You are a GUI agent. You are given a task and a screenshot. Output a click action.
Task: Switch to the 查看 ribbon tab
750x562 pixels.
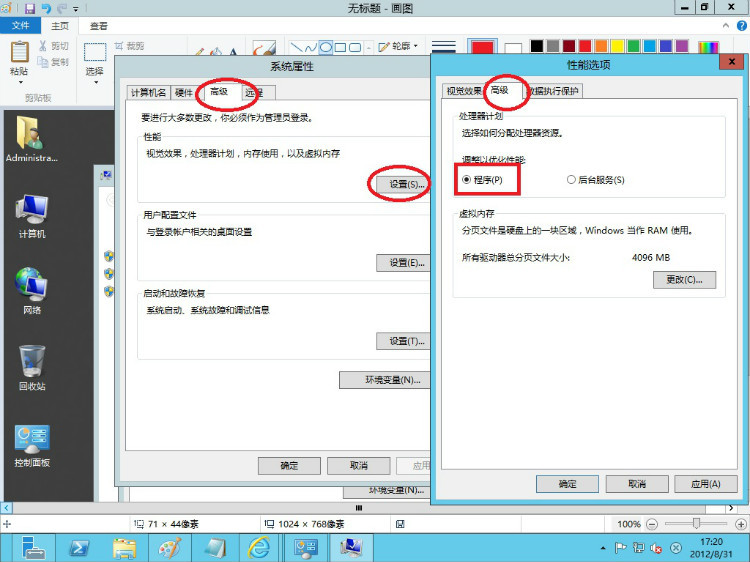click(99, 26)
